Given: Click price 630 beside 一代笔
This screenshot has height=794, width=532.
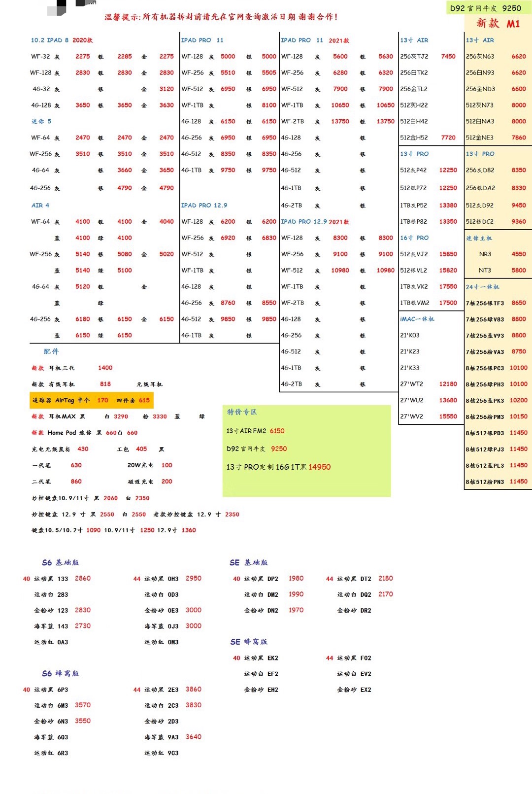Looking at the screenshot, I should [76, 465].
